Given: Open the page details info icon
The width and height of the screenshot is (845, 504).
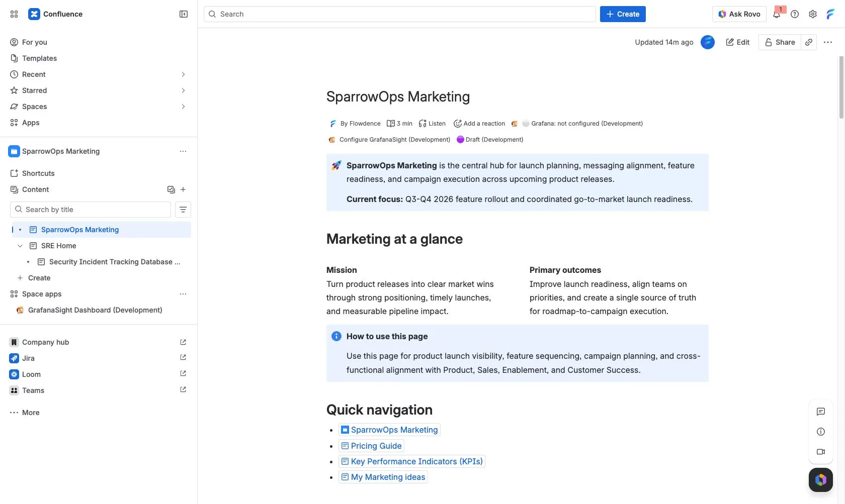Looking at the screenshot, I should coord(821,432).
